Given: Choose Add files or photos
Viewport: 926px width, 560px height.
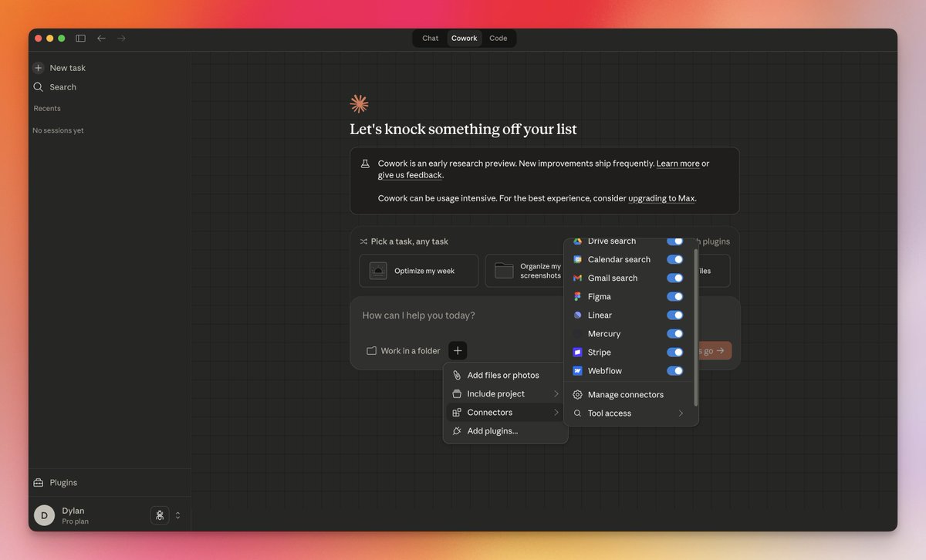Looking at the screenshot, I should tap(505, 376).
